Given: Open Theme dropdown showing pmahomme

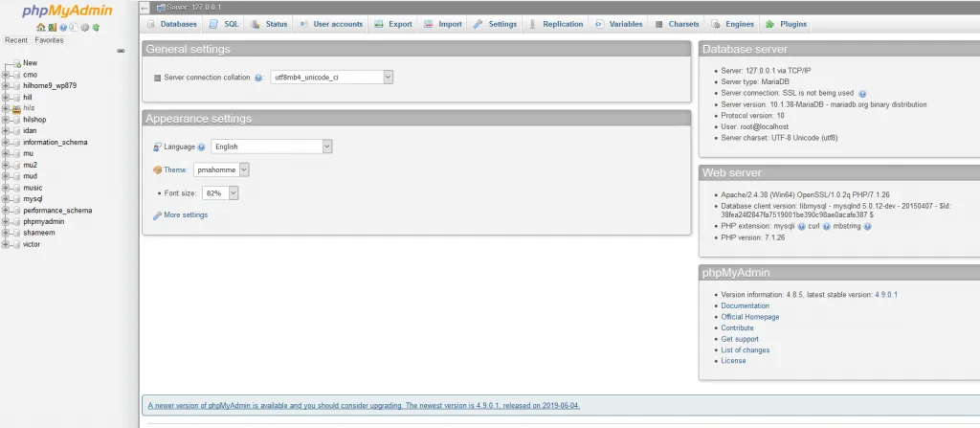Looking at the screenshot, I should pos(221,169).
